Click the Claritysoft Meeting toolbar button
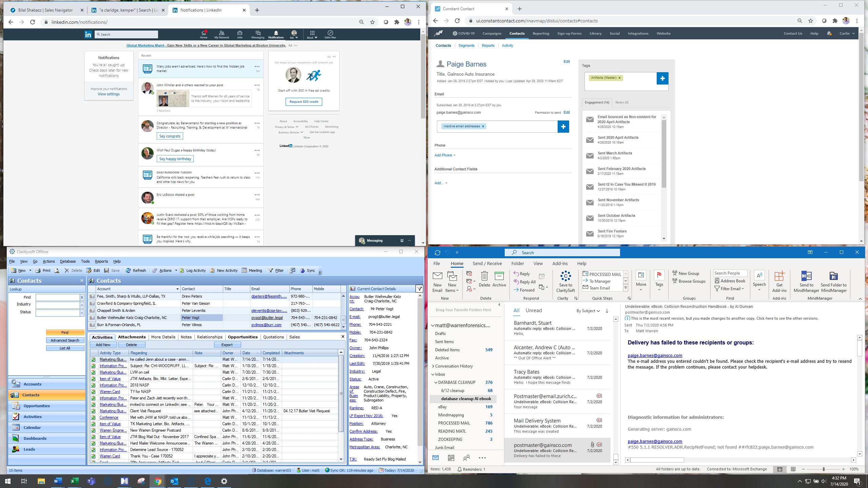Viewport: 868px width, 488px height. (x=252, y=270)
